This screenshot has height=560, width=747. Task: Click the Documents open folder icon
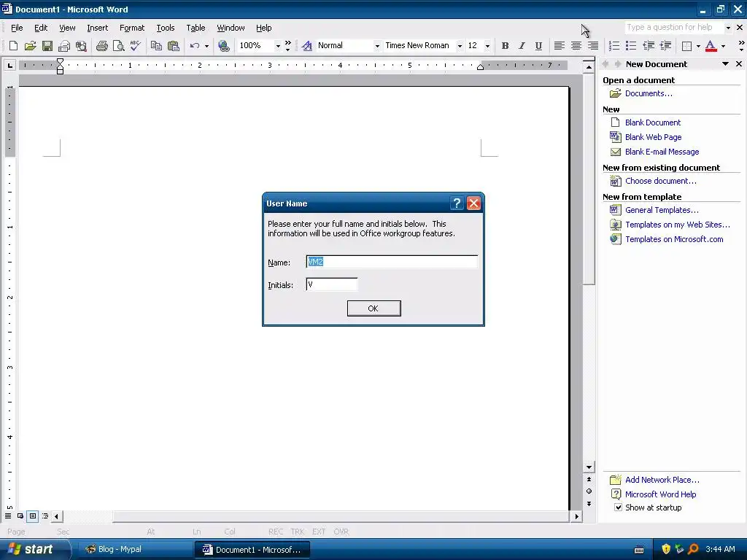(616, 93)
